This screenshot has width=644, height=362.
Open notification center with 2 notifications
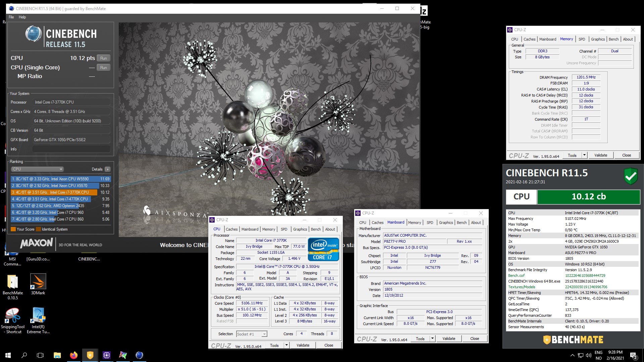coord(634,356)
